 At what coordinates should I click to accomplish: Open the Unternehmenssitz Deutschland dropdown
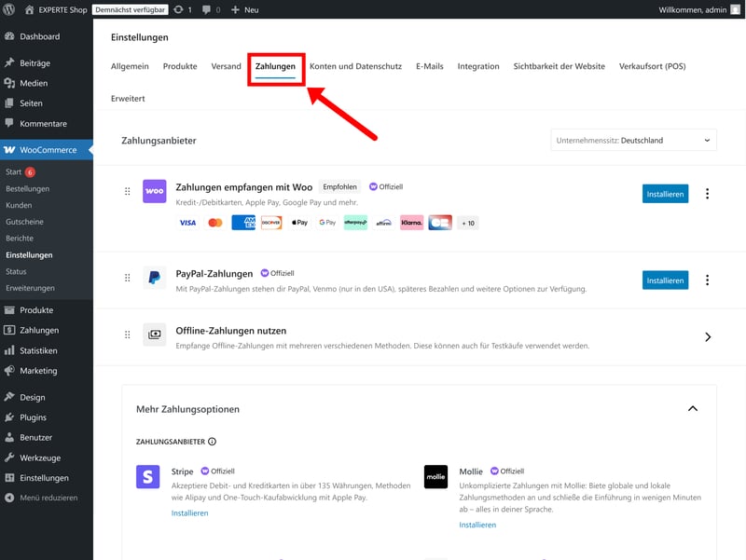[634, 140]
